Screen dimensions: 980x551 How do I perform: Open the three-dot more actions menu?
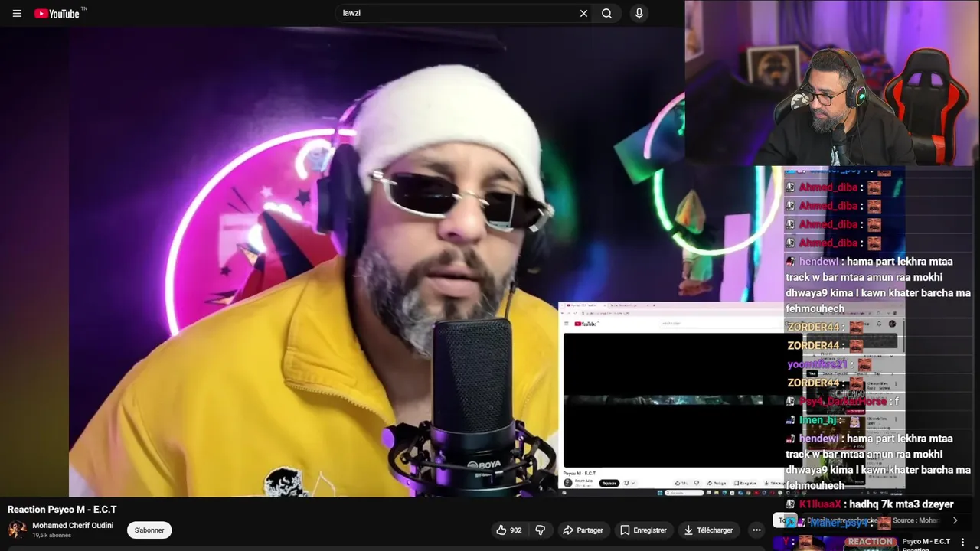point(756,530)
